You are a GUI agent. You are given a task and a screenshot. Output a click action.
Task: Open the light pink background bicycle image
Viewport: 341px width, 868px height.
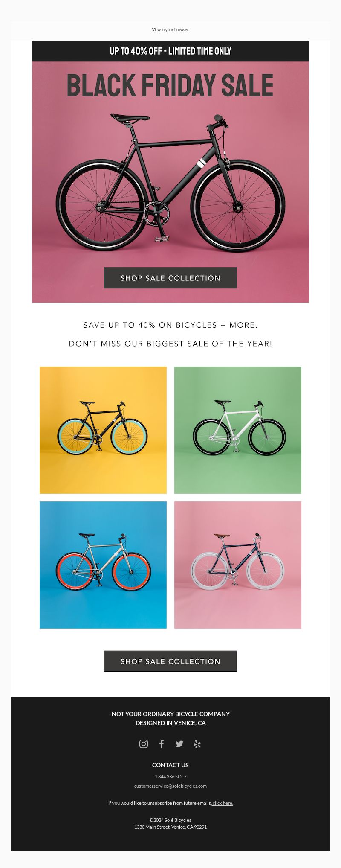click(x=238, y=565)
